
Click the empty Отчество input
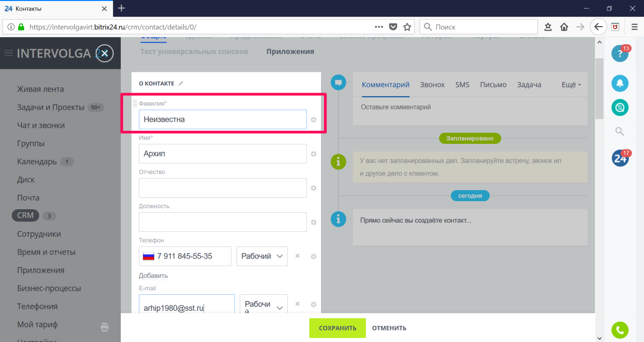pyautogui.click(x=223, y=188)
